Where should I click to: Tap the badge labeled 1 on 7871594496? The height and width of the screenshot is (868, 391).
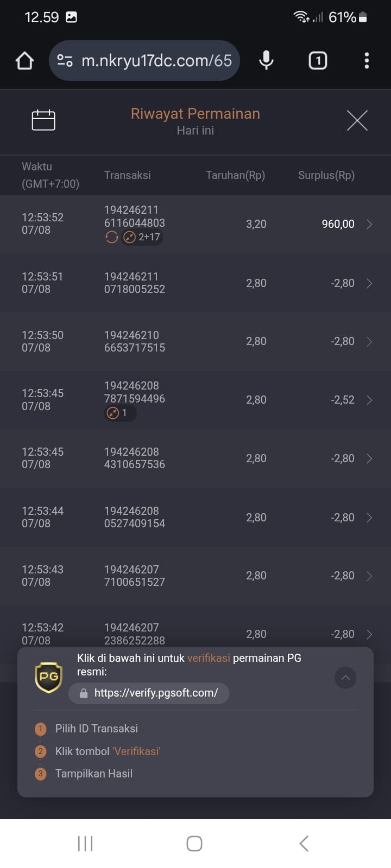[x=120, y=413]
